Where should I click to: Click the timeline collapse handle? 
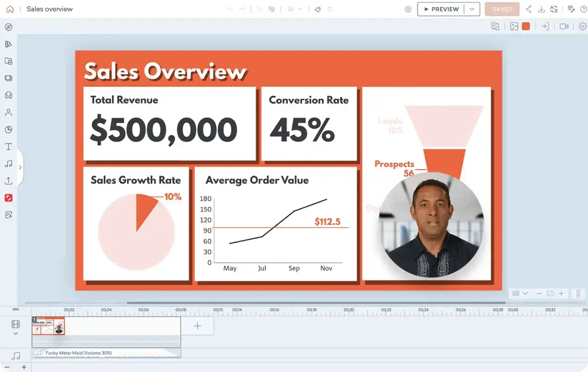pos(16,309)
